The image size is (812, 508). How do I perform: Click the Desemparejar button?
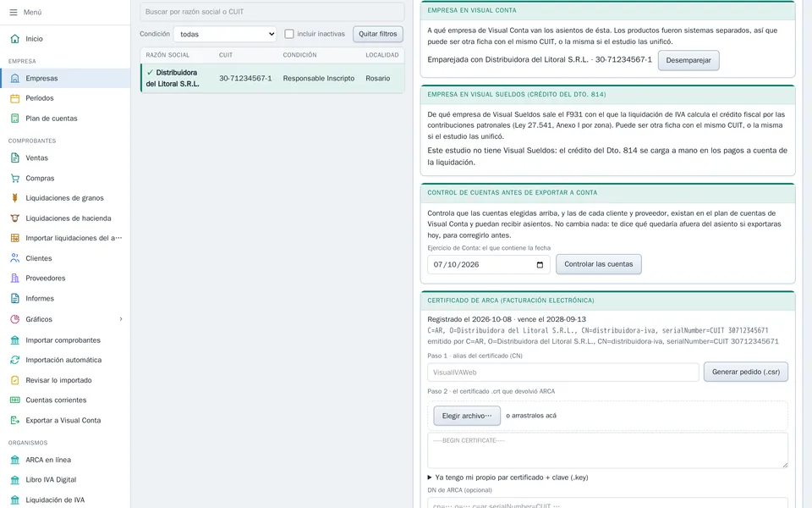pyautogui.click(x=689, y=60)
